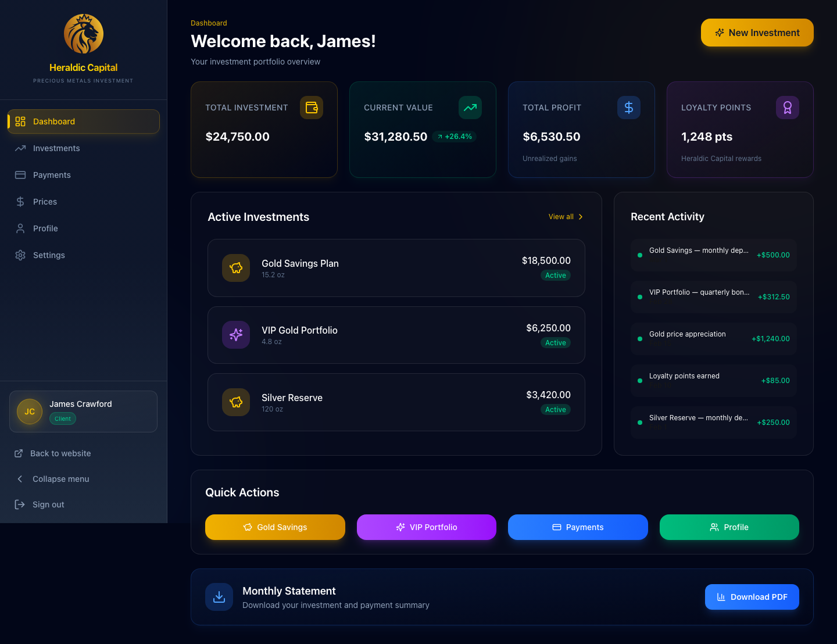Click the trending chart icon on Current Value
Screen dimensions: 837x644
point(470,108)
